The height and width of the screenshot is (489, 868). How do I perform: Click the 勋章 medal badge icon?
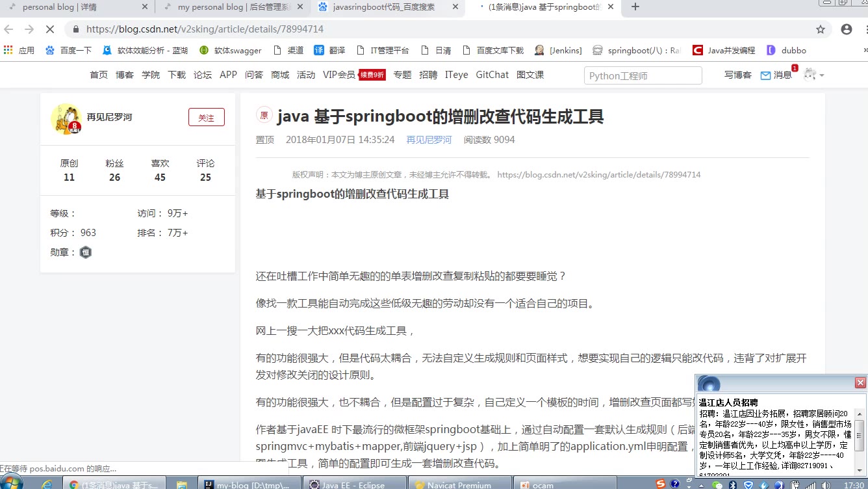tap(86, 252)
